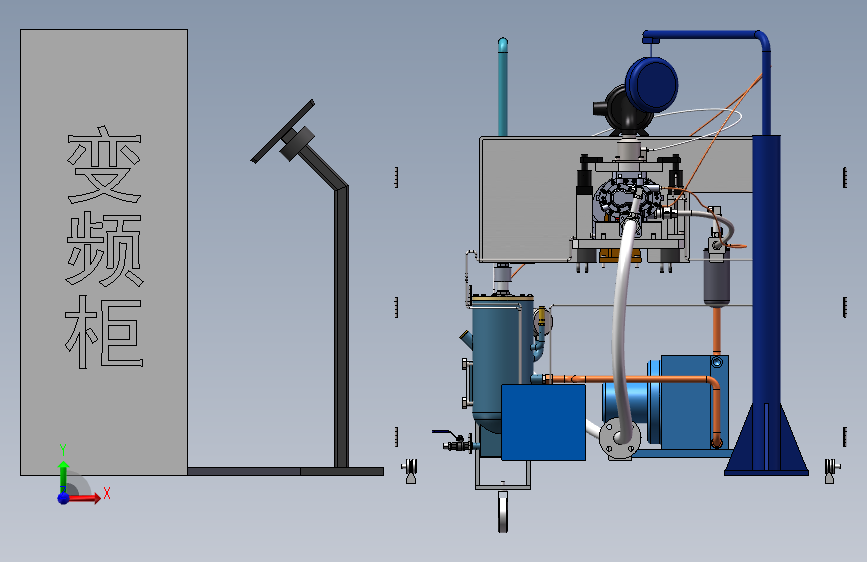Select the large gray panel behind the compressor
Image resolution: width=867 pixels, height=562 pixels.
(531, 199)
